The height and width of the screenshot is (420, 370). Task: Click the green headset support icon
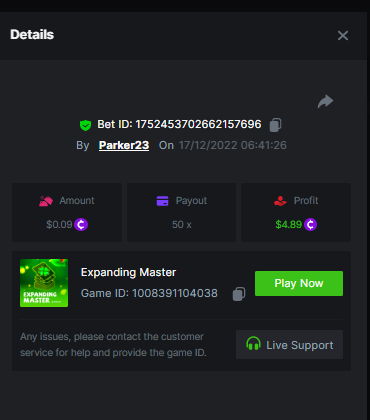[x=253, y=343]
